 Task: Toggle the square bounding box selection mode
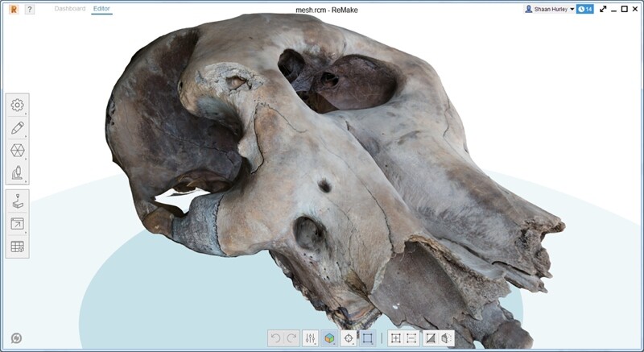point(367,339)
